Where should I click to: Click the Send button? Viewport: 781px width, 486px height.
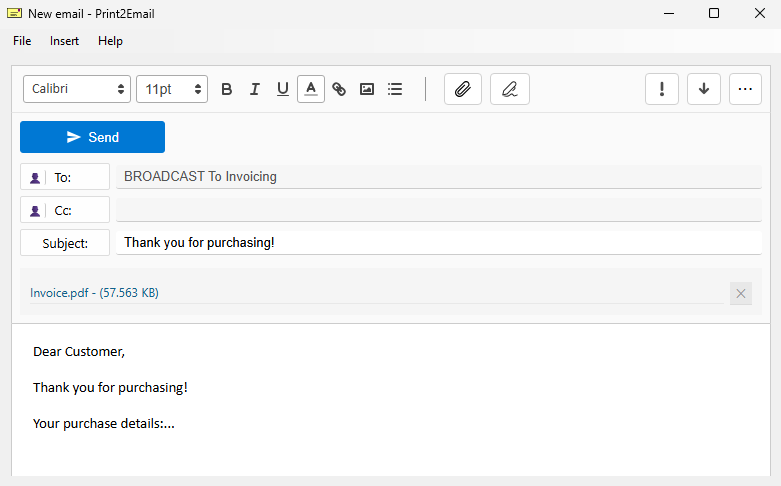point(92,137)
